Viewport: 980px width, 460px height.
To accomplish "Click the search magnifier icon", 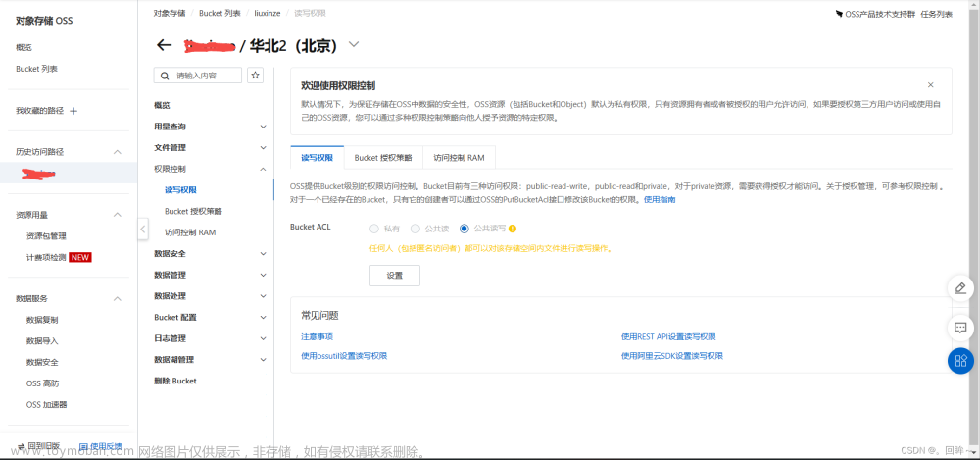I will tap(165, 76).
